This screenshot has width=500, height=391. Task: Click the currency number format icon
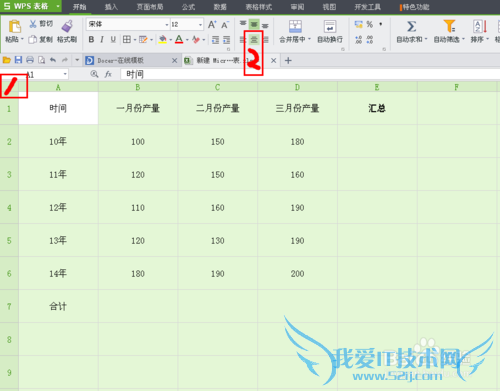click(359, 24)
